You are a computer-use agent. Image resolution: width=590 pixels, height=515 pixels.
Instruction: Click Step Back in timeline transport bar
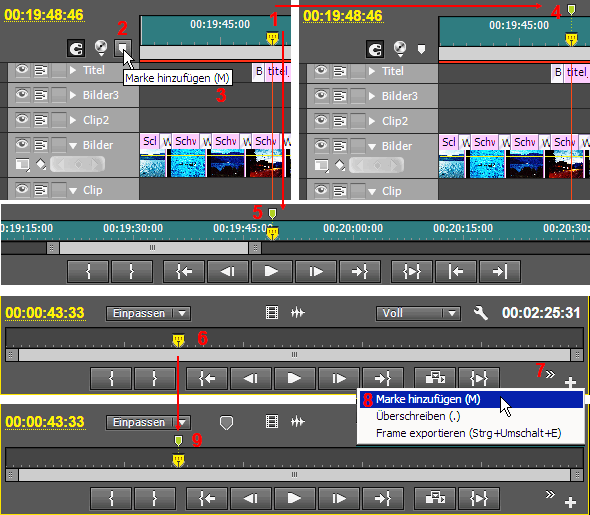pyautogui.click(x=228, y=271)
